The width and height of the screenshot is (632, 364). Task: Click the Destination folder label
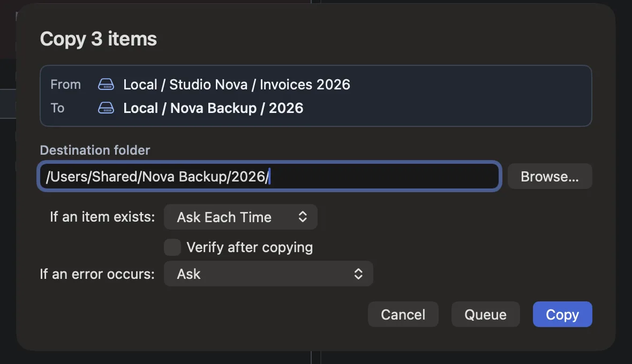pos(95,150)
